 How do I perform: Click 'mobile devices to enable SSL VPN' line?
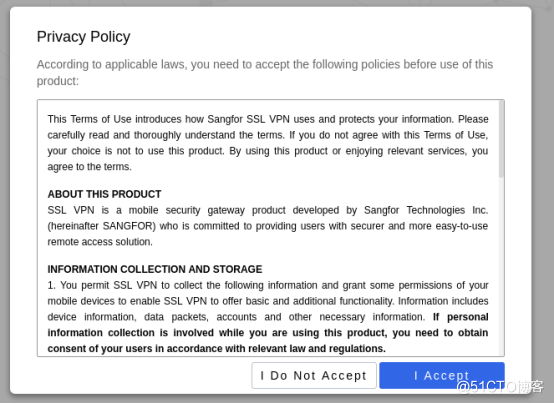point(268,301)
